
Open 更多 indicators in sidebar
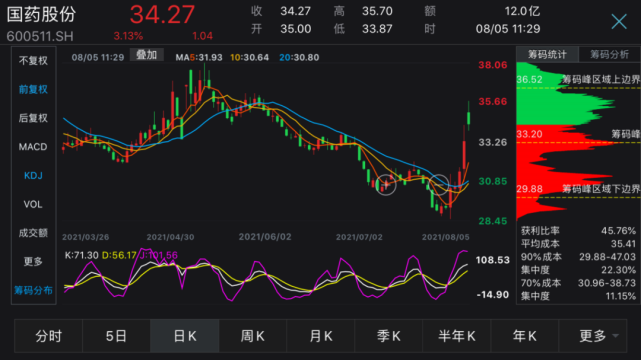pyautogui.click(x=33, y=262)
